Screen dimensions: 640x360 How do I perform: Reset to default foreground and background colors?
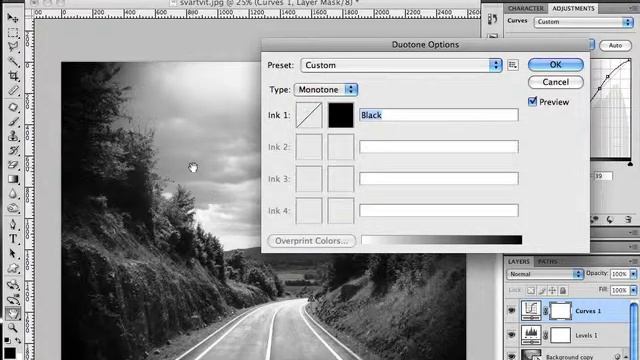point(7,340)
